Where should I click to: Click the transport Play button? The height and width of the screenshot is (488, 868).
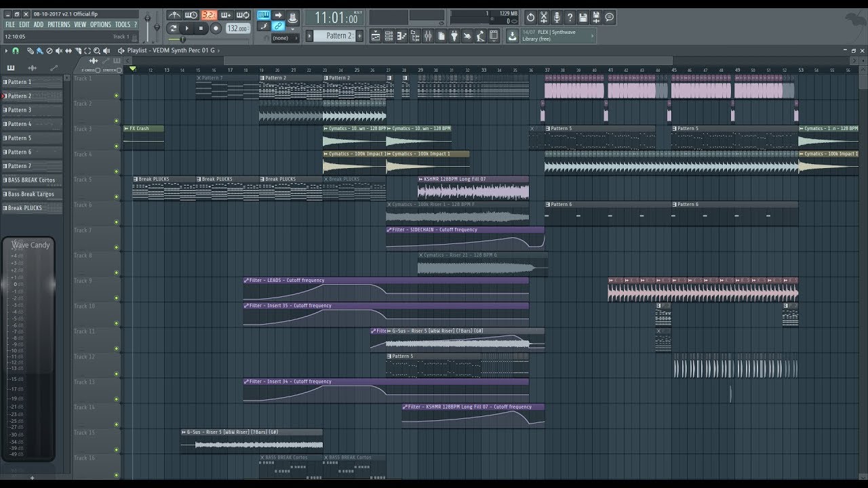[186, 28]
